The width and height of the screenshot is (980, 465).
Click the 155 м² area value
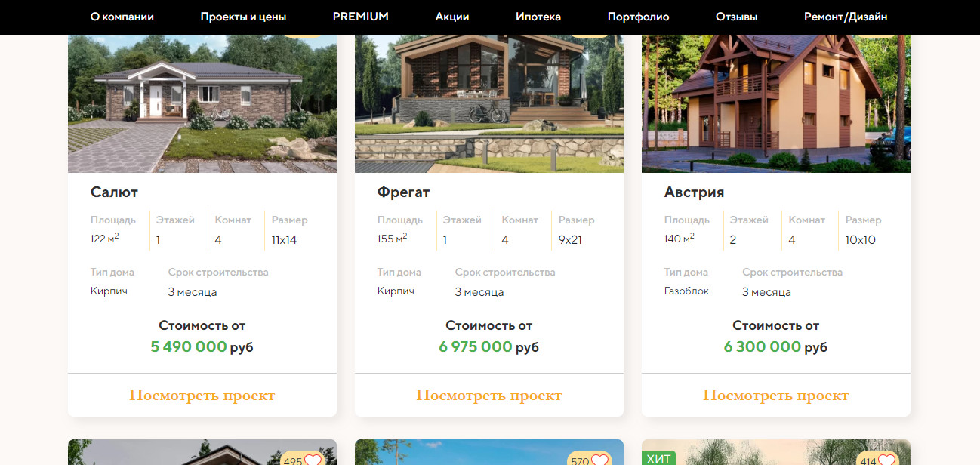coord(393,239)
